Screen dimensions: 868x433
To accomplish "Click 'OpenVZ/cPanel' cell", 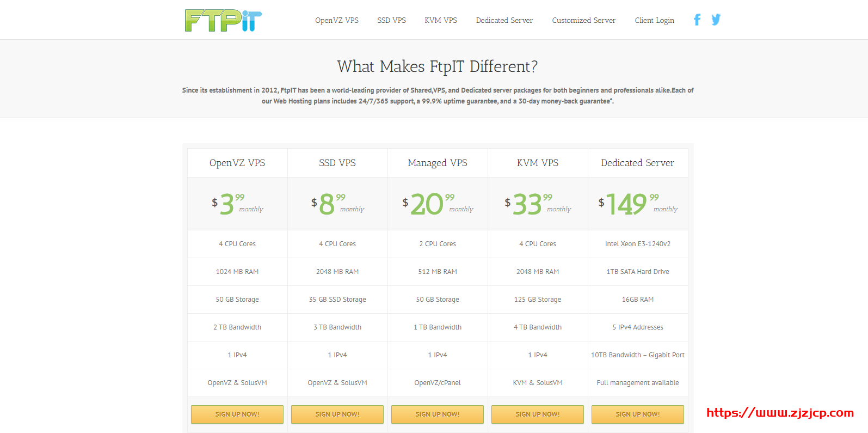I will tap(438, 383).
